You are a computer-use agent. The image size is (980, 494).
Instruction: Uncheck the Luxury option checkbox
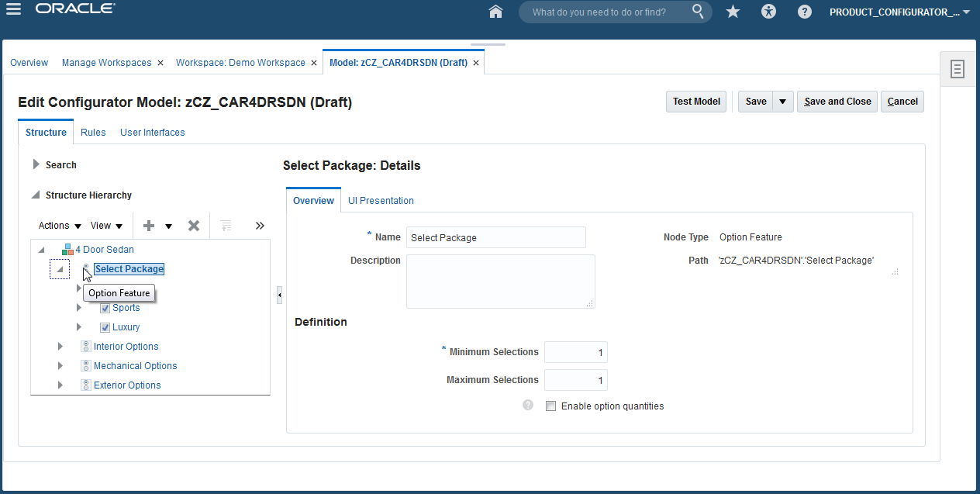(105, 326)
